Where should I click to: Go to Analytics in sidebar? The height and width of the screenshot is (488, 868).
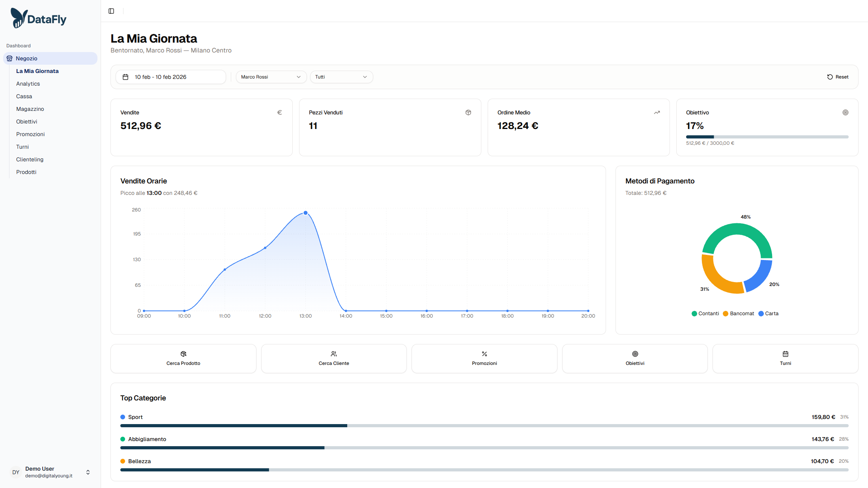tap(28, 84)
